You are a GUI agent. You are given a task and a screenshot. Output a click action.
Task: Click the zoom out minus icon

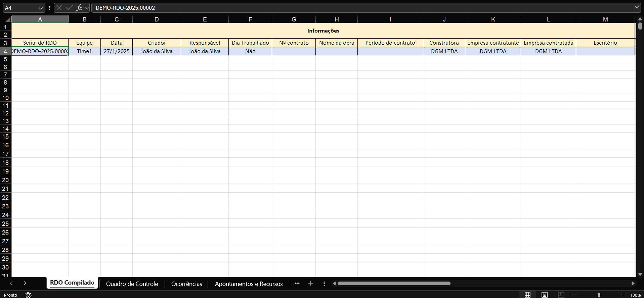pos(574,295)
